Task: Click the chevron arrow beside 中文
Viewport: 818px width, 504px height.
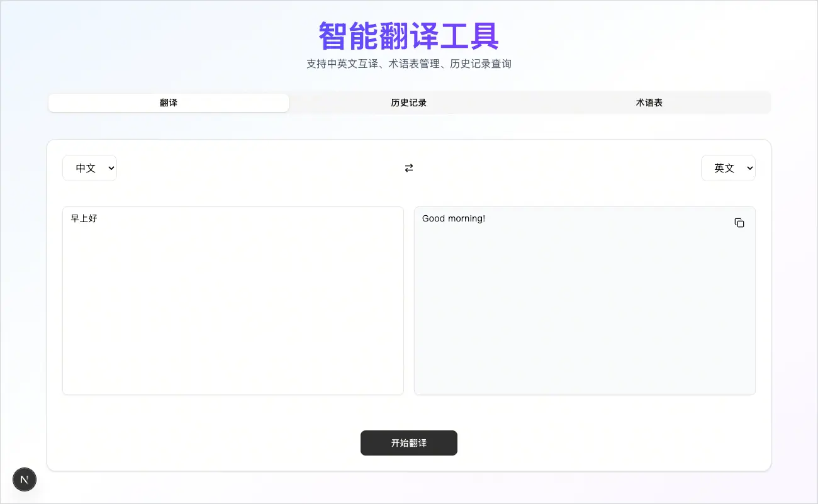Action: [x=111, y=168]
